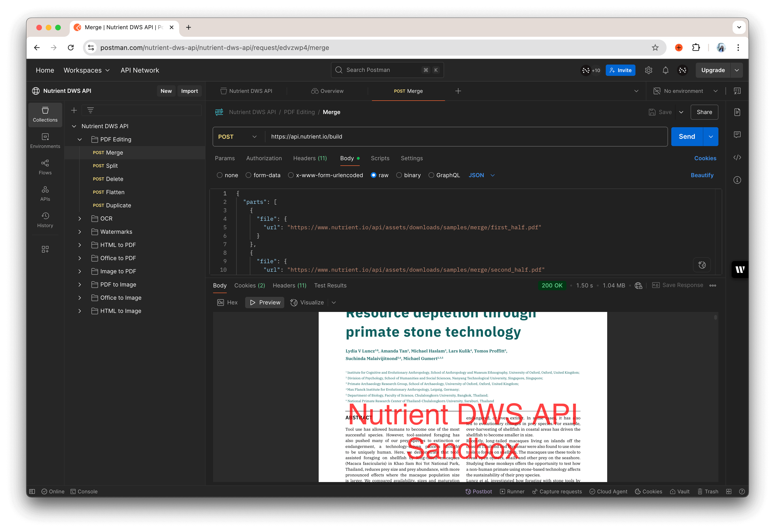Open the Test Results tab in response

coord(330,285)
